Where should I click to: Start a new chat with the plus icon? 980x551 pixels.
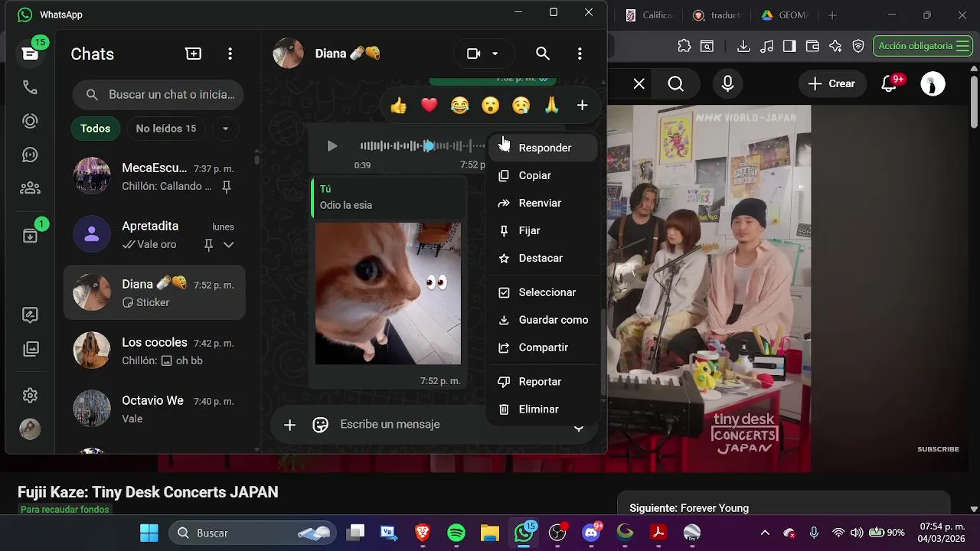194,54
